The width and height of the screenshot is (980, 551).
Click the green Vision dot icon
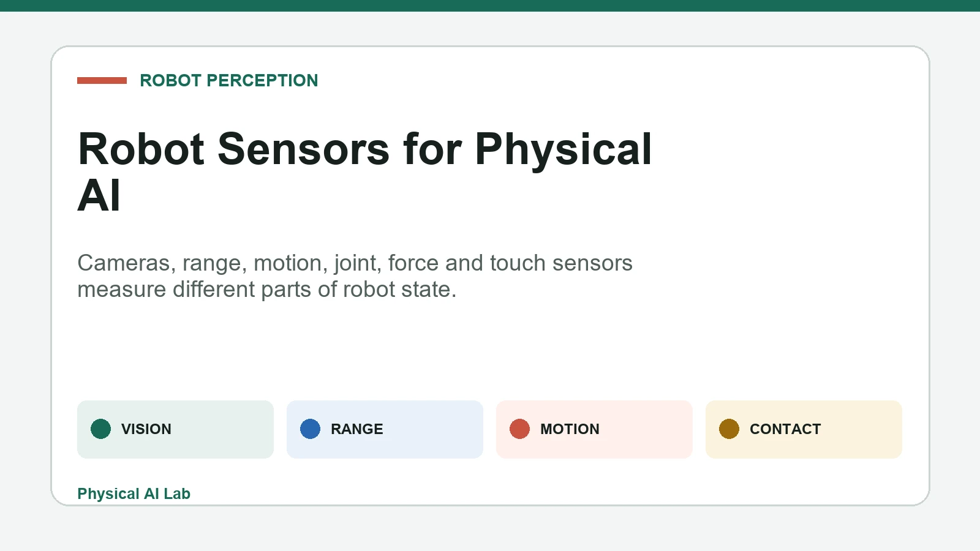[100, 429]
